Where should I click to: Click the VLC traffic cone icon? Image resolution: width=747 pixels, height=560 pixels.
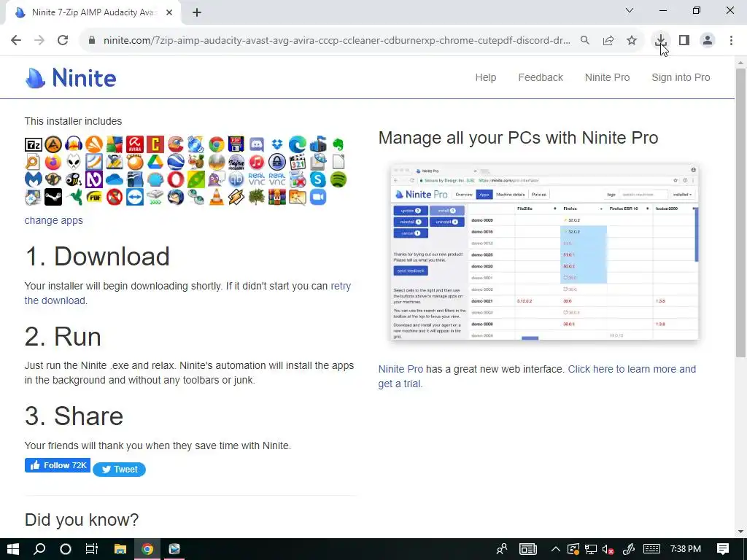(216, 197)
